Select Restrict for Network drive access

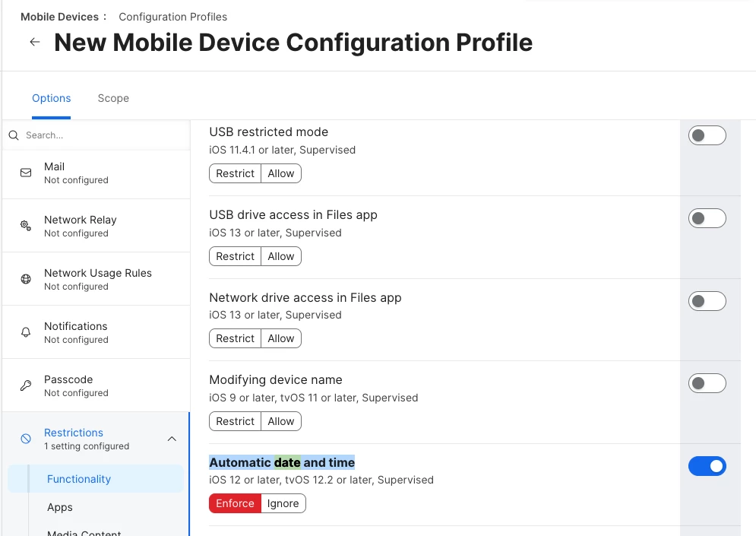point(235,338)
